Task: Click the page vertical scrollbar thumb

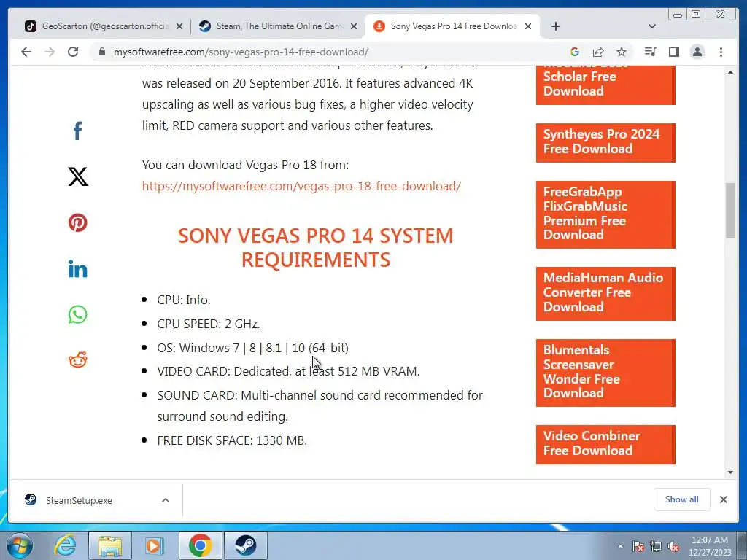Action: click(x=730, y=211)
